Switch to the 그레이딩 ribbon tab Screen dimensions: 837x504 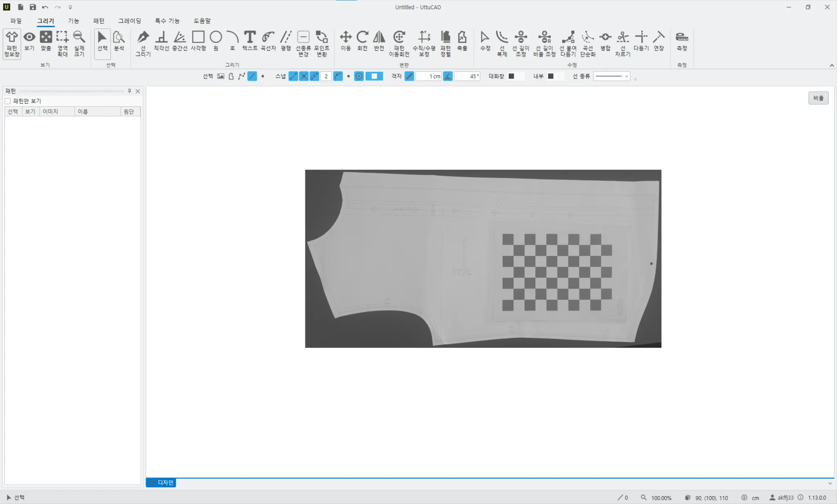point(130,21)
